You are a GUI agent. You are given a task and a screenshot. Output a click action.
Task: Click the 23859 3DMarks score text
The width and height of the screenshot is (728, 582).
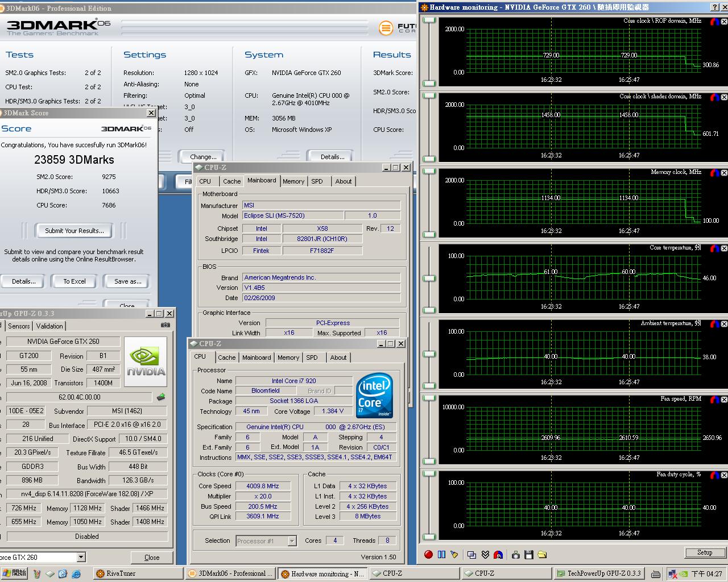pos(74,160)
